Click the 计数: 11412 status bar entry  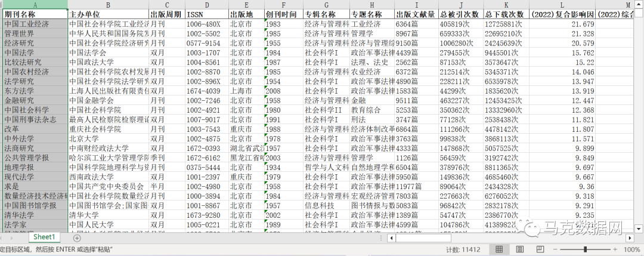pos(463,249)
